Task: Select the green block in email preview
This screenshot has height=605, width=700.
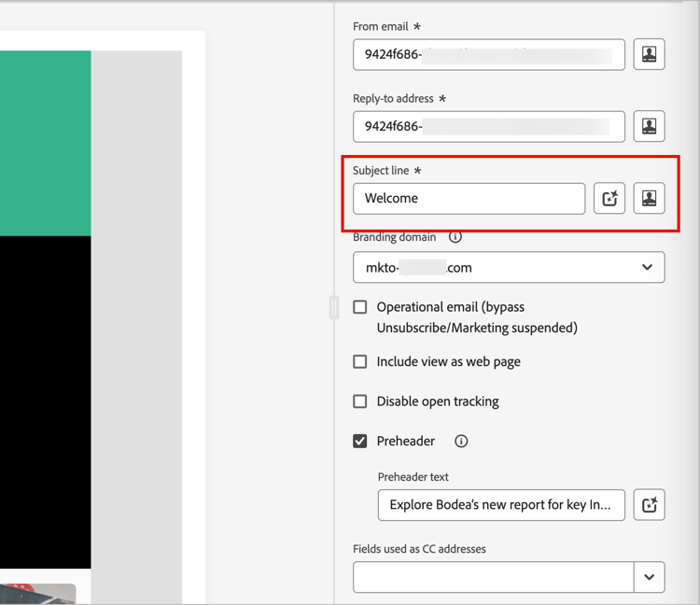Action: pyautogui.click(x=46, y=143)
